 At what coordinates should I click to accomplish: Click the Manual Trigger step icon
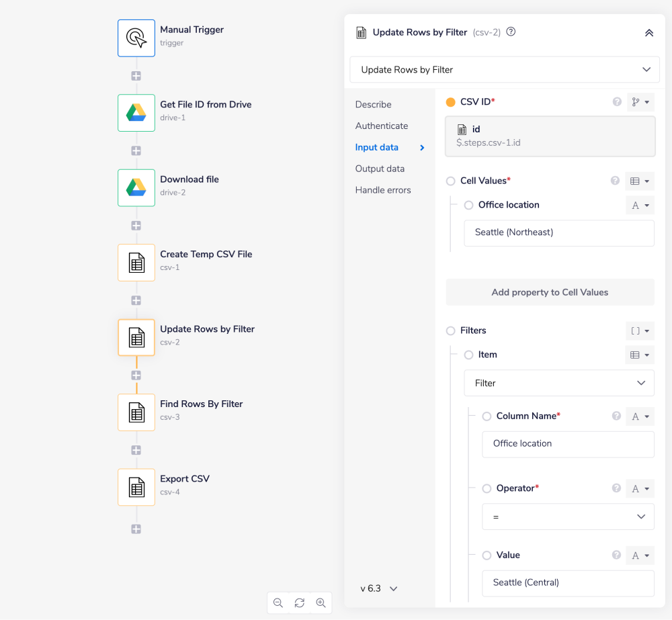pyautogui.click(x=136, y=38)
